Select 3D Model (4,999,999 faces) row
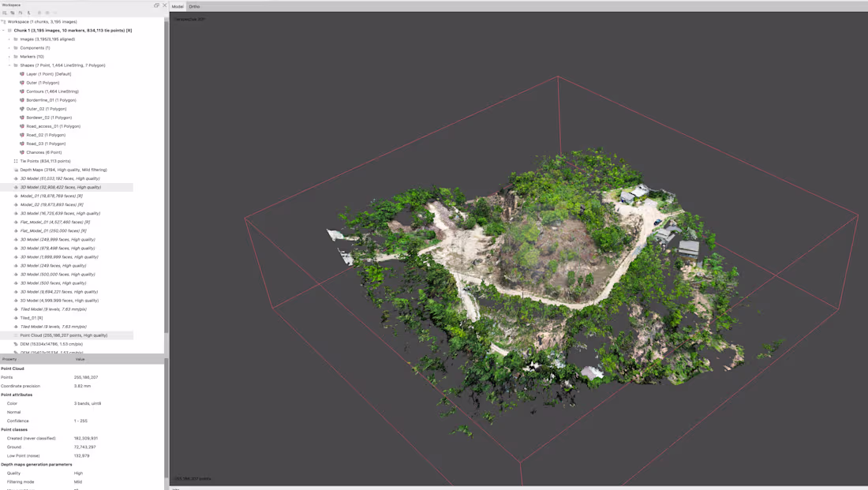Screen dimensions: 868x490 pos(66,301)
